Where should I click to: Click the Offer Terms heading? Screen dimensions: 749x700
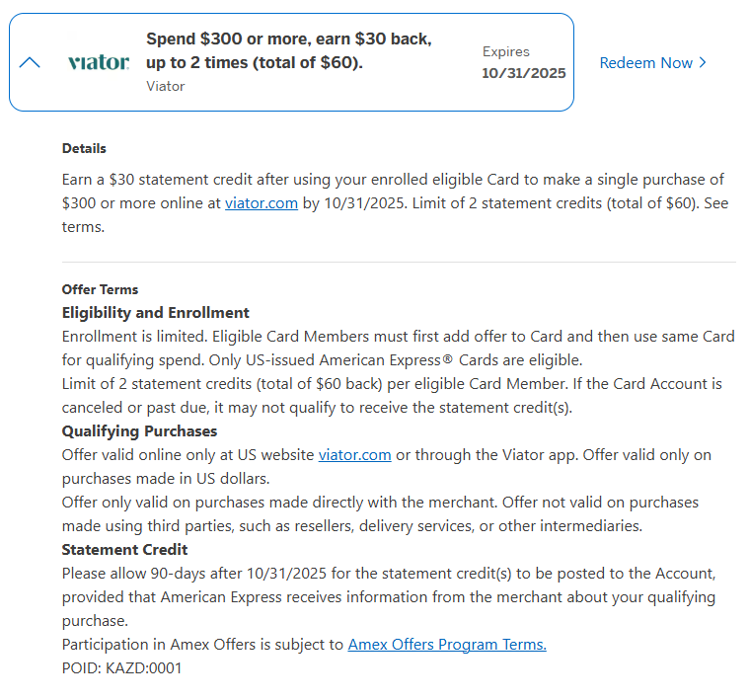100,289
